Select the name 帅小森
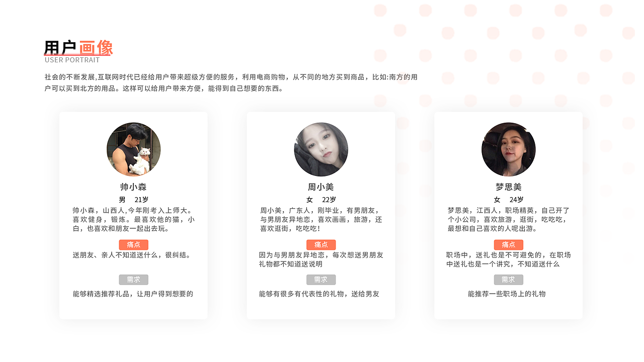644x362 pixels. pyautogui.click(x=133, y=187)
